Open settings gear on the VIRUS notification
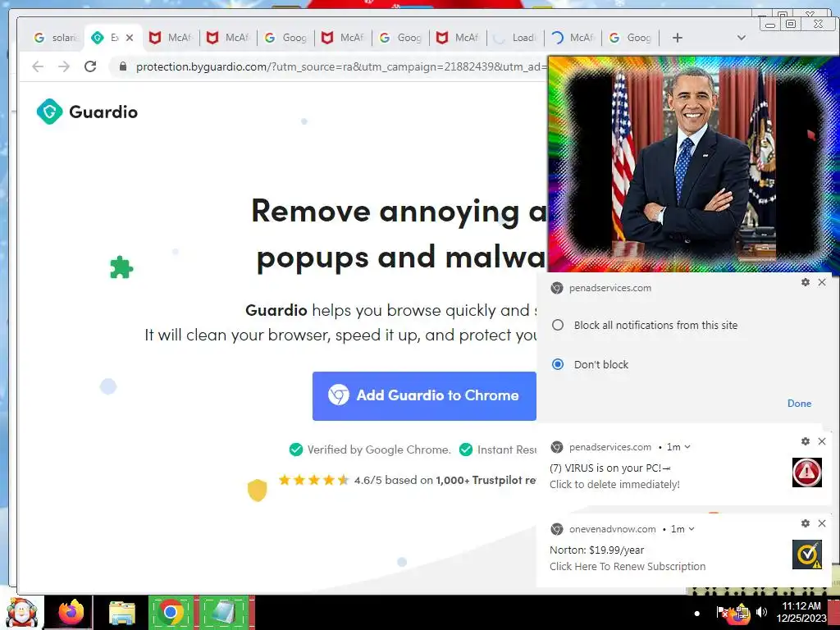Viewport: 840px width, 630px height. click(806, 441)
